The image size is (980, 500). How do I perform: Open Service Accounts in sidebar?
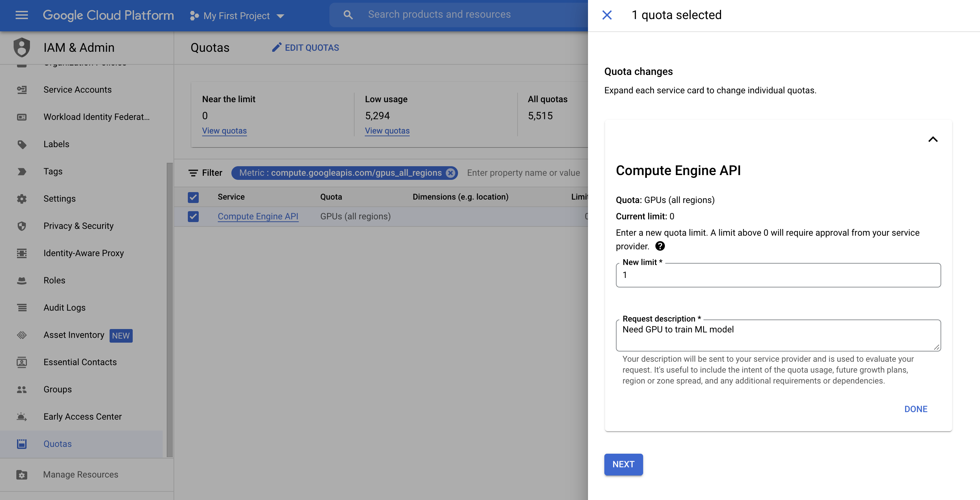[x=77, y=90]
